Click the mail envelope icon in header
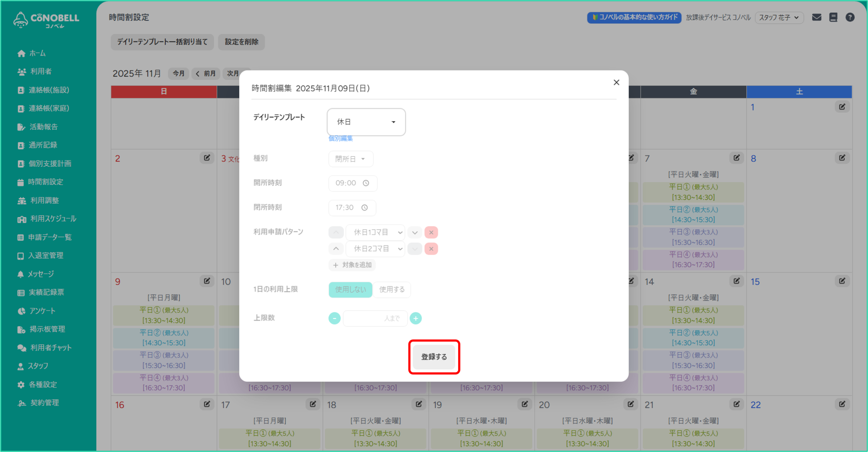Viewport: 868px width, 452px height. 816,17
